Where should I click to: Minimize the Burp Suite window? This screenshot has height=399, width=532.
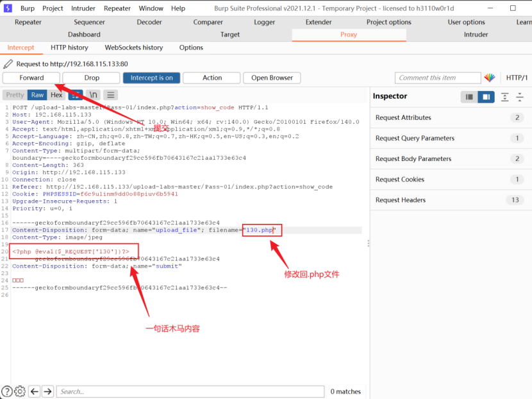pyautogui.click(x=490, y=8)
